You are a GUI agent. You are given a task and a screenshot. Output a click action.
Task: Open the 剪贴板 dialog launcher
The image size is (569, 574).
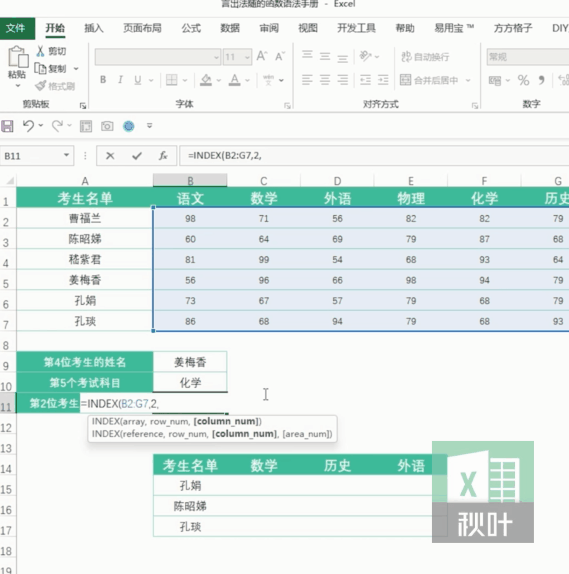(x=83, y=106)
